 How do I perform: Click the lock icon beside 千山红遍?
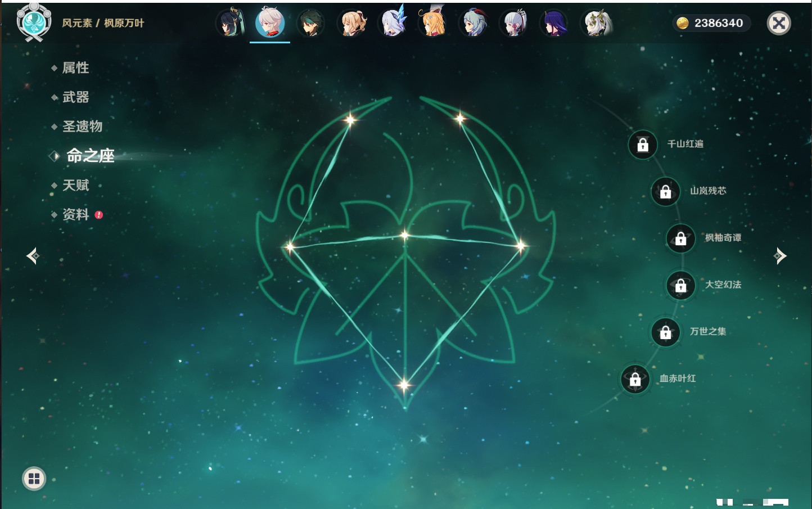[643, 145]
